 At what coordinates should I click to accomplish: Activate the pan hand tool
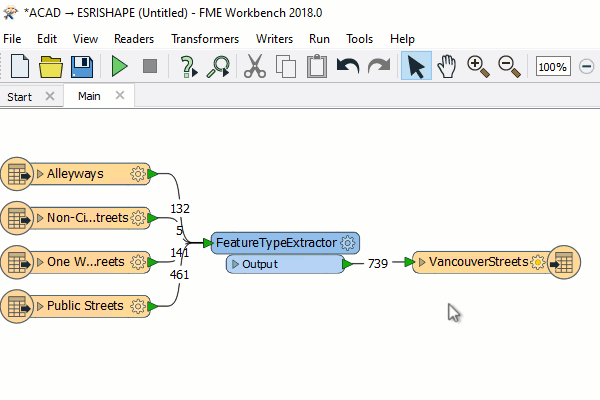447,66
